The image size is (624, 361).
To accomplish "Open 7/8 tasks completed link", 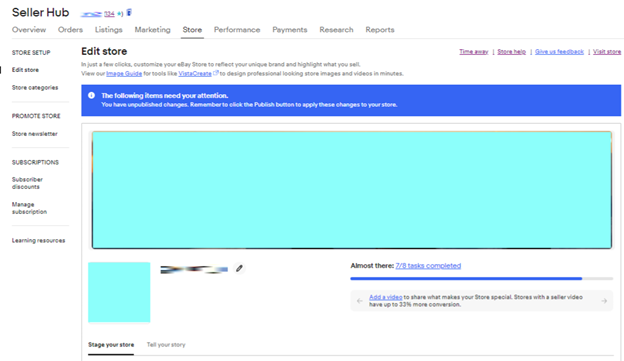I will click(428, 266).
